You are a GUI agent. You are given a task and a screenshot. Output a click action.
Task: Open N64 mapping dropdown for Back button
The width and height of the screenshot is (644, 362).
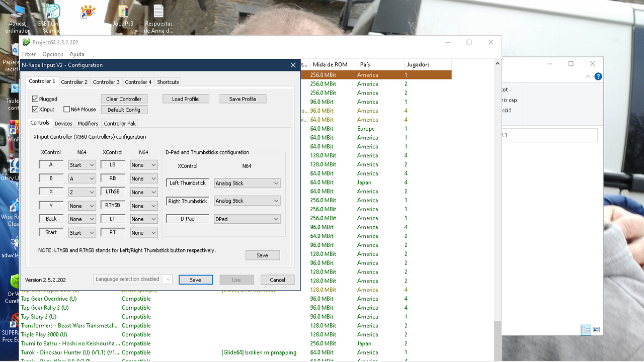(82, 219)
